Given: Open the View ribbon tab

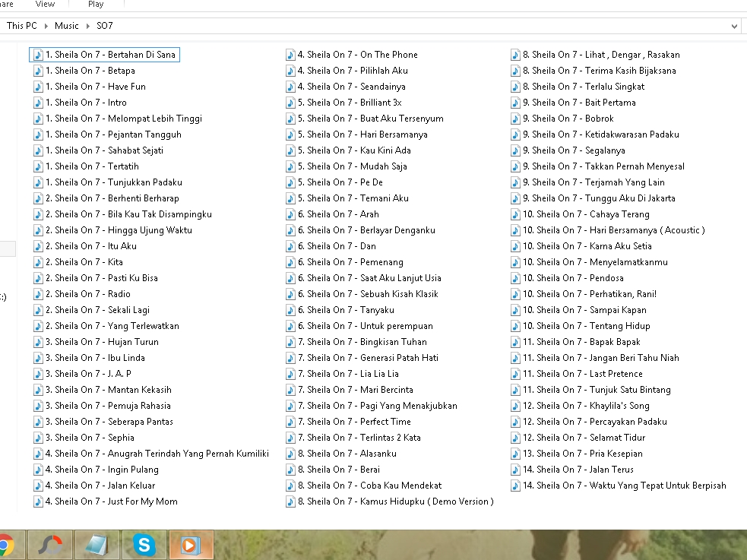Looking at the screenshot, I should [46, 5].
